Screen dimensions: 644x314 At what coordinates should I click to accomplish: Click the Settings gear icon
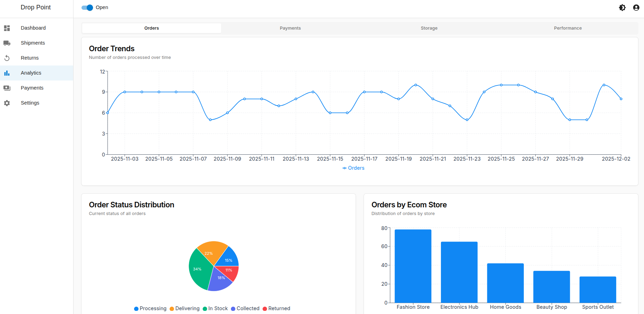point(7,103)
